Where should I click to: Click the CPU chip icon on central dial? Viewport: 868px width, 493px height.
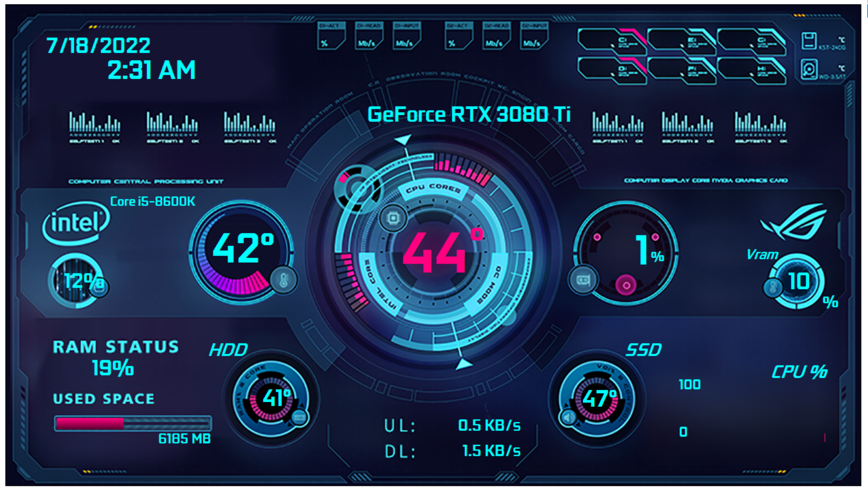click(x=393, y=218)
